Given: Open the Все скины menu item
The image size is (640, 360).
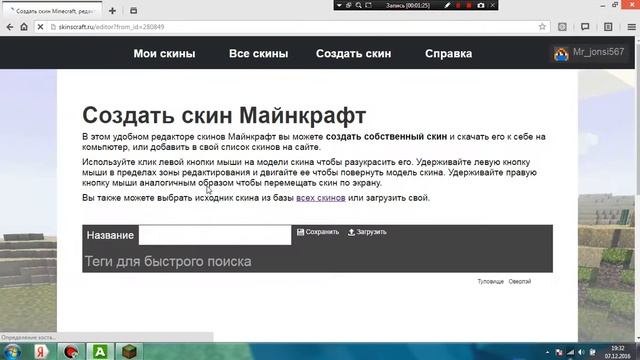Looking at the screenshot, I should pyautogui.click(x=258, y=53).
